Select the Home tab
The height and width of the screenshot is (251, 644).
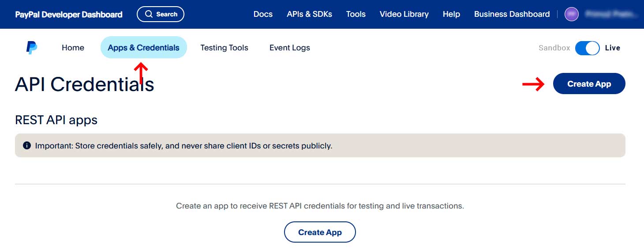pos(73,48)
